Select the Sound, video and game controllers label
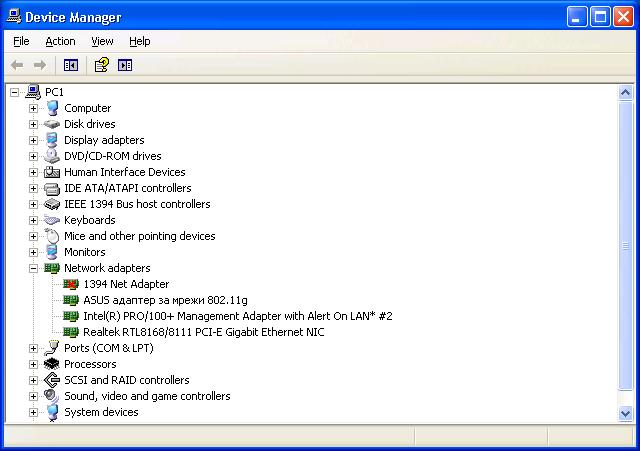The width and height of the screenshot is (640, 451). click(147, 396)
